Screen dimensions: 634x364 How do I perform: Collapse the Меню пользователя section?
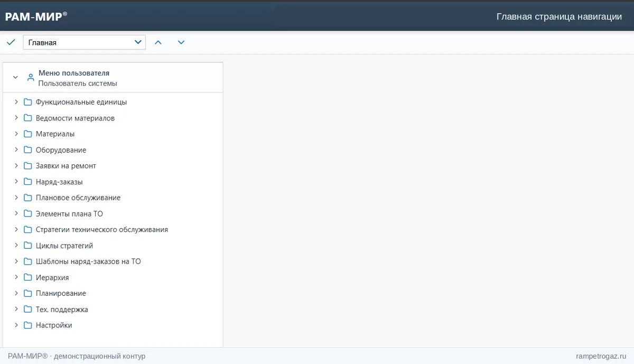coord(15,77)
